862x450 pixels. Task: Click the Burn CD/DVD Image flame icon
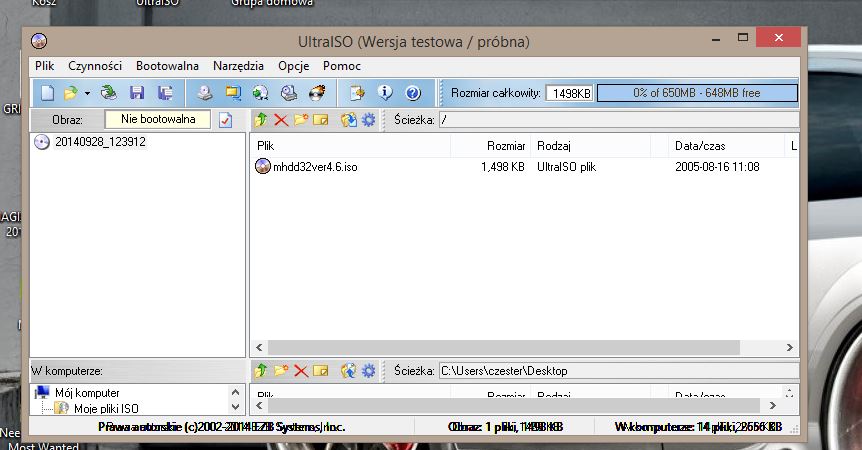click(317, 93)
